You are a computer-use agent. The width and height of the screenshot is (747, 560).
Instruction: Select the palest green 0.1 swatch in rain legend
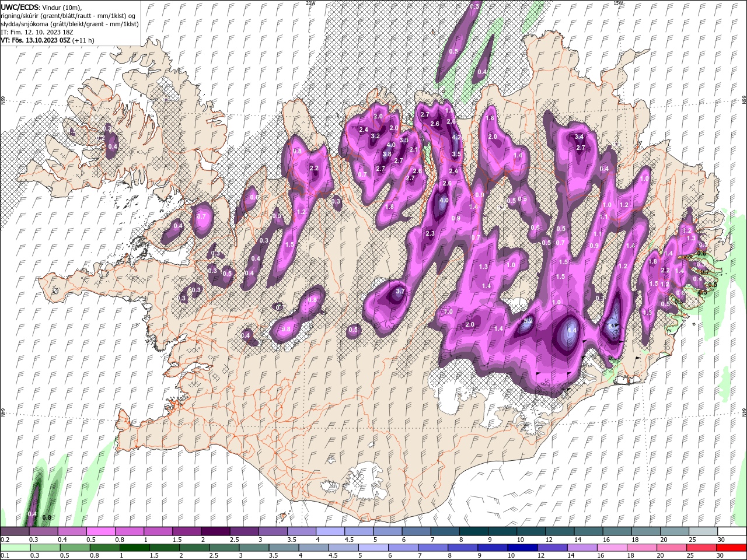coord(15,548)
